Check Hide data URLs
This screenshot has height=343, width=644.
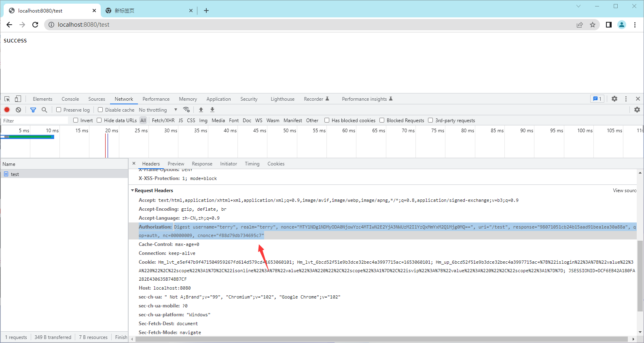[x=99, y=120]
